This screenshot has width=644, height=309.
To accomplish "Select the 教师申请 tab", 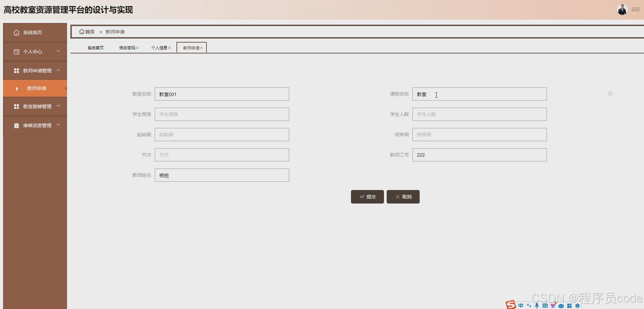I will (x=191, y=48).
